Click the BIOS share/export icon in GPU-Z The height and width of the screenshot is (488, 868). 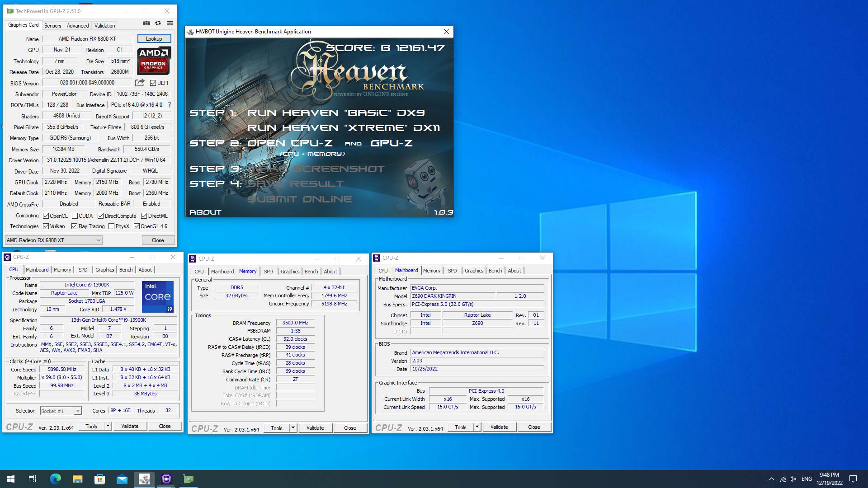[x=140, y=83]
